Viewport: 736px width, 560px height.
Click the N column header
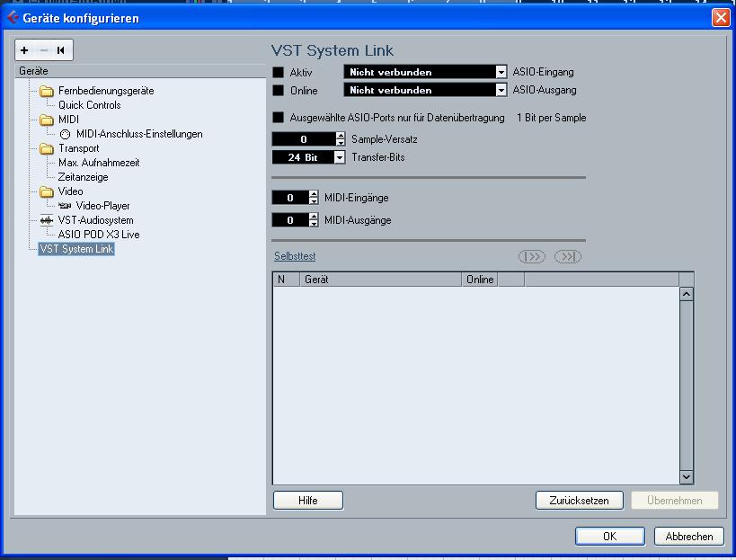pos(287,280)
